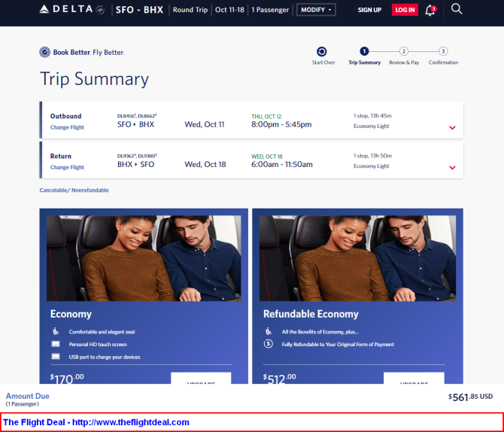Select step 2 Review & Pay

tap(404, 51)
